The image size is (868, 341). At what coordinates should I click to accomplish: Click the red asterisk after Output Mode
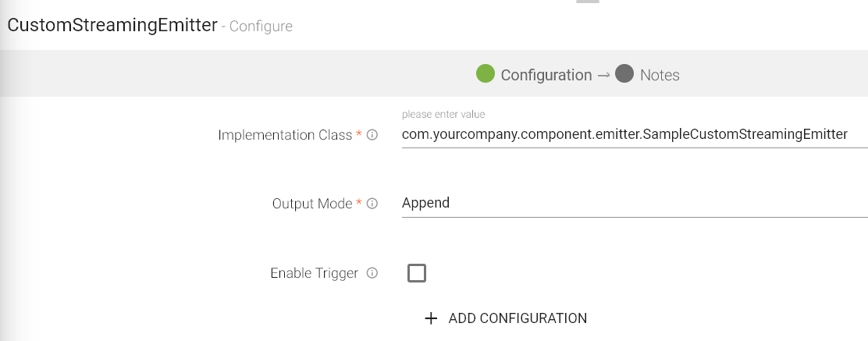click(x=359, y=203)
